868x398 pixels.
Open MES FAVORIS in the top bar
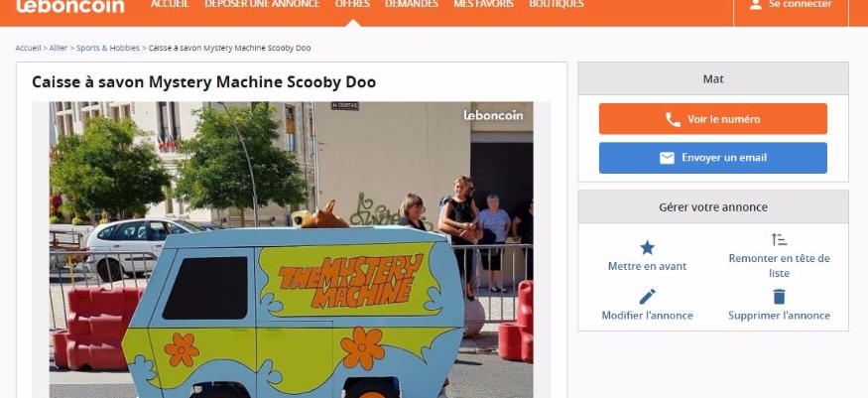[x=483, y=4]
